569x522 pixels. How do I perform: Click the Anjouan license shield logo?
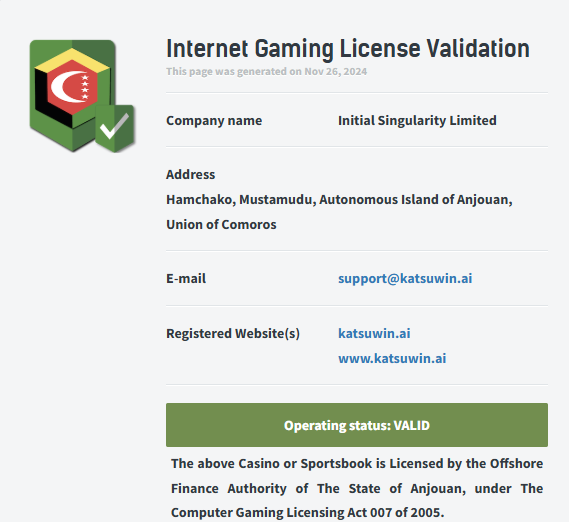point(82,96)
